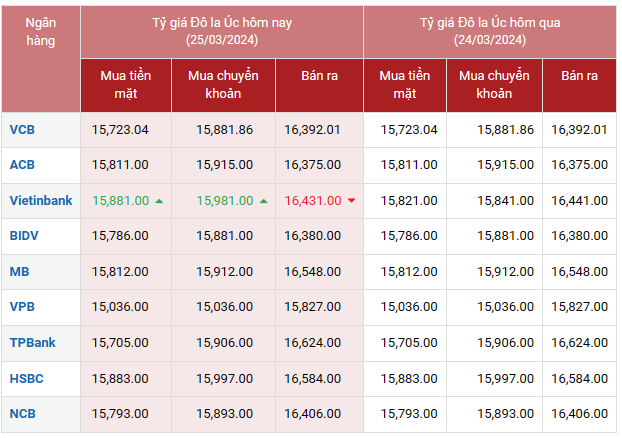The image size is (622, 438).
Task: Select BIDV today's transfer buy 15,881.00
Action: tap(225, 236)
